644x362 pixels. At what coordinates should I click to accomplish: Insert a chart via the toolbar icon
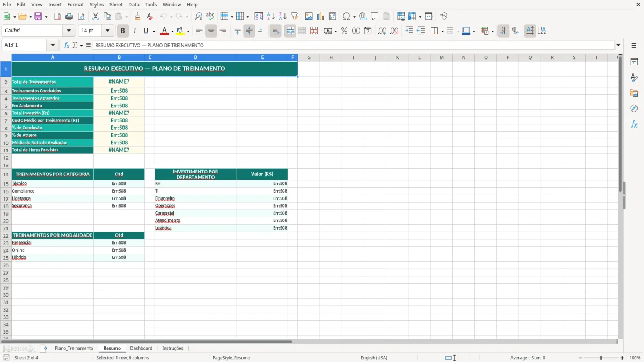(321, 17)
